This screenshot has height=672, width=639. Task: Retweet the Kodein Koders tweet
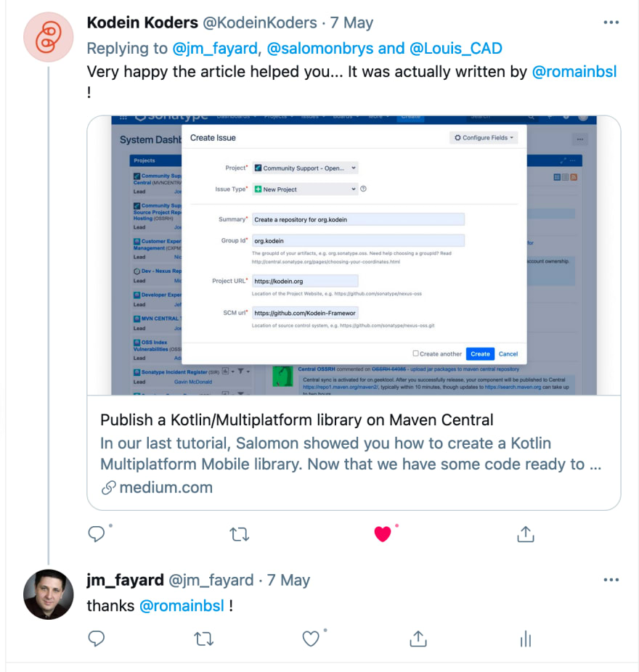coord(240,534)
